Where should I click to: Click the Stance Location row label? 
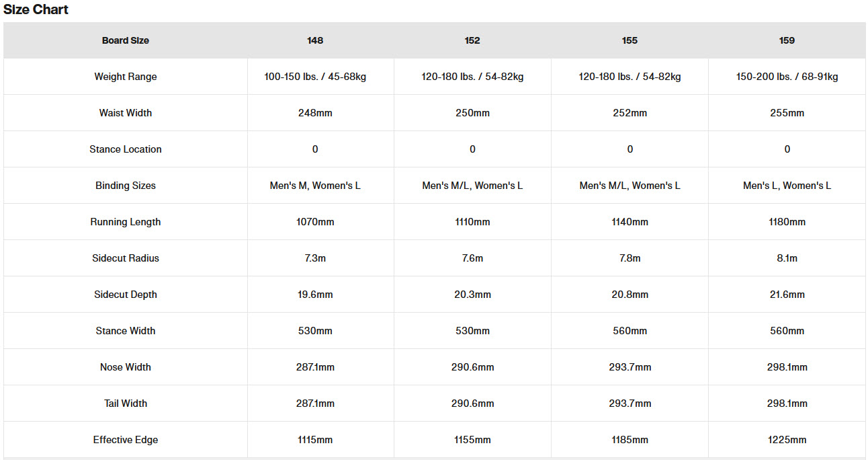126,149
